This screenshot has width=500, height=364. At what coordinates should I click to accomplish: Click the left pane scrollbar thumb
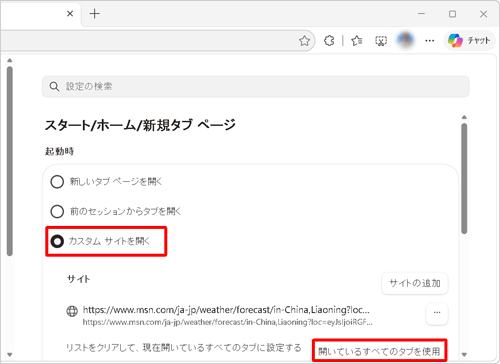[x=10, y=161]
